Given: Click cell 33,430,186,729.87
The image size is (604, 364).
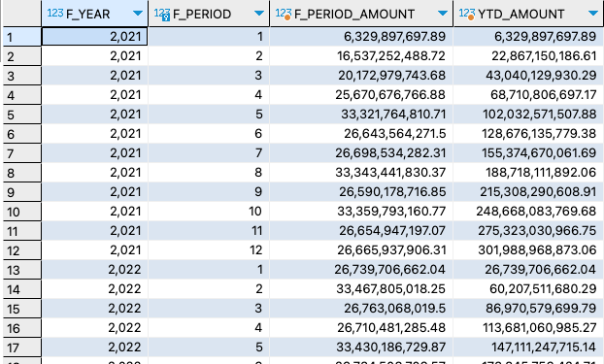Looking at the screenshot, I should tap(361, 347).
